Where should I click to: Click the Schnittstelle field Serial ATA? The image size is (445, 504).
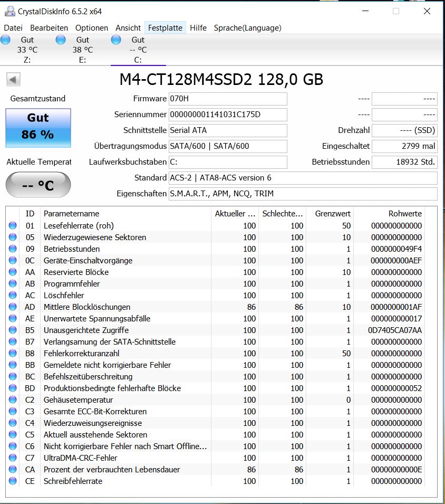click(228, 130)
